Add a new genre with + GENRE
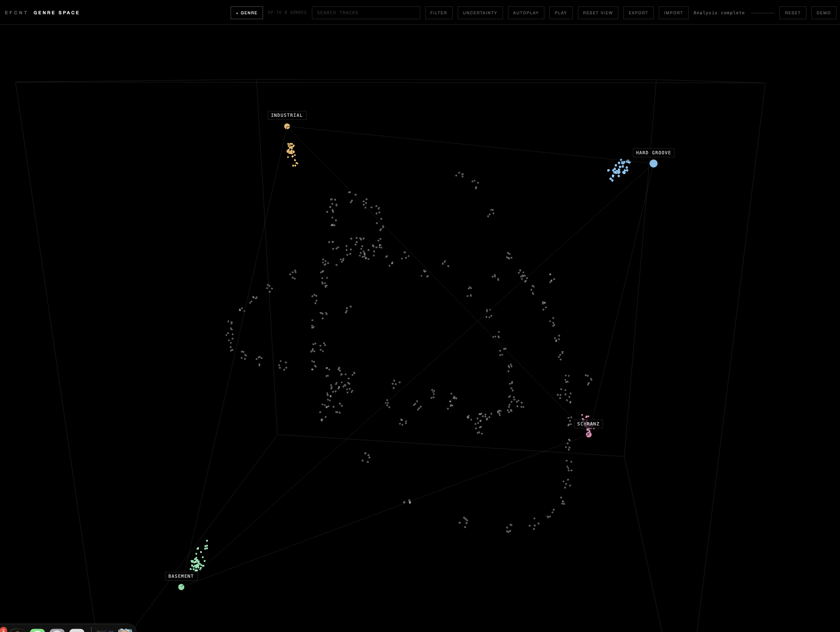 (x=247, y=13)
